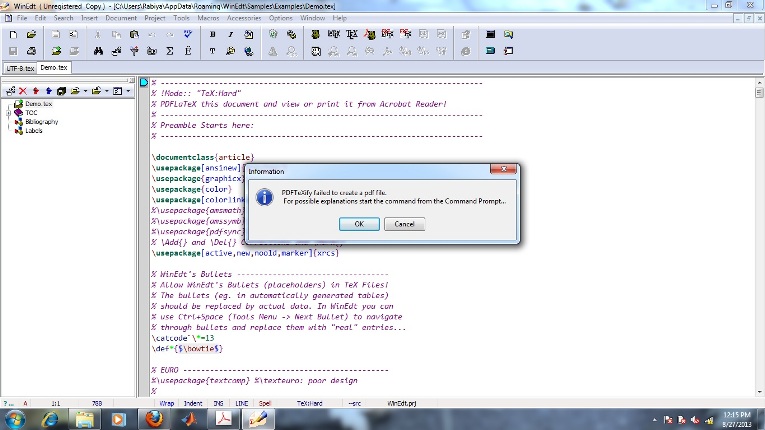
Task: Click the TeXify lion head icon
Action: pos(315,34)
